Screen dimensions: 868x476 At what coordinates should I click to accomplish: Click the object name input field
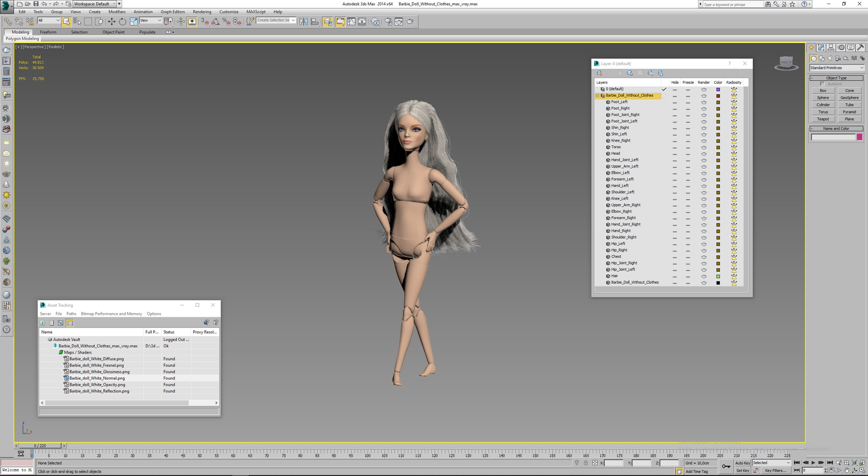pos(833,137)
